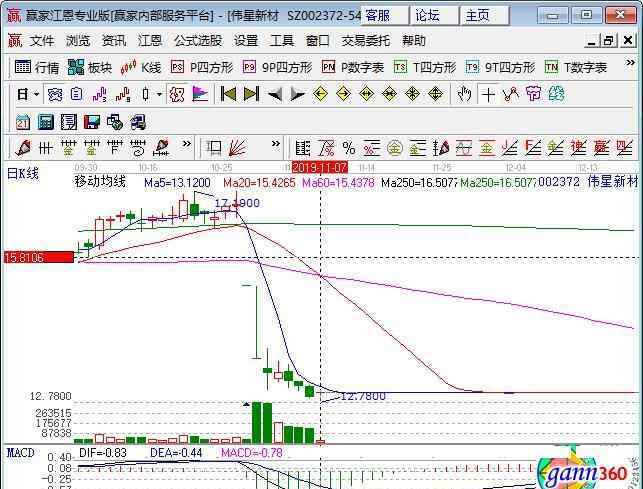Select the rectangle drawing tool

[x=214, y=148]
